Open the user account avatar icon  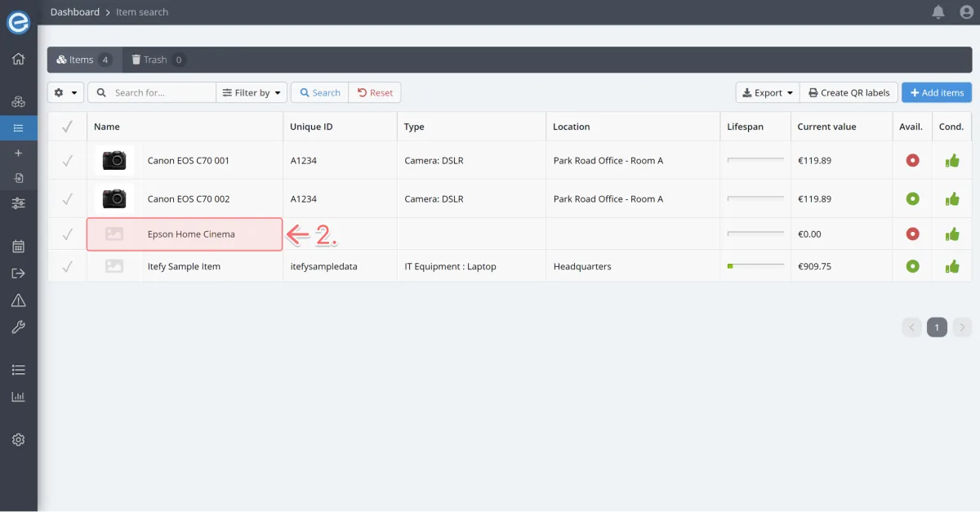click(966, 12)
